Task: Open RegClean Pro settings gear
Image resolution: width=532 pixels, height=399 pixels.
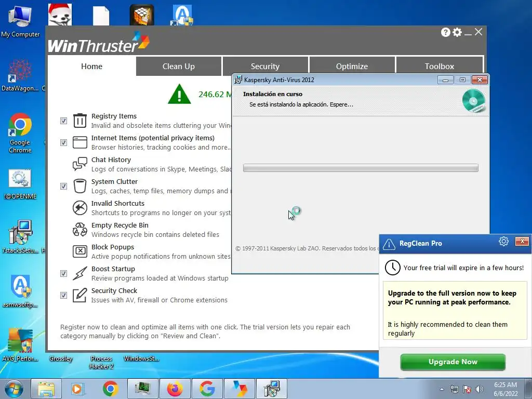Action: point(503,241)
